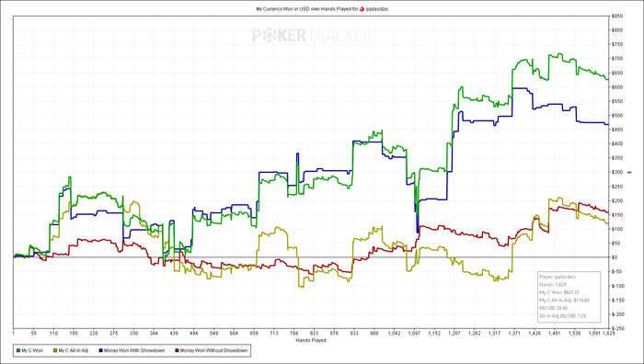Click the $300 y-axis tick label
The height and width of the screenshot is (364, 644).
pyautogui.click(x=617, y=172)
